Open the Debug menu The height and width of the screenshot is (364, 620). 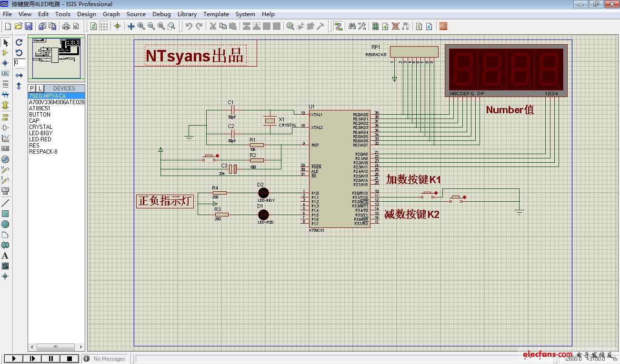coord(161,14)
